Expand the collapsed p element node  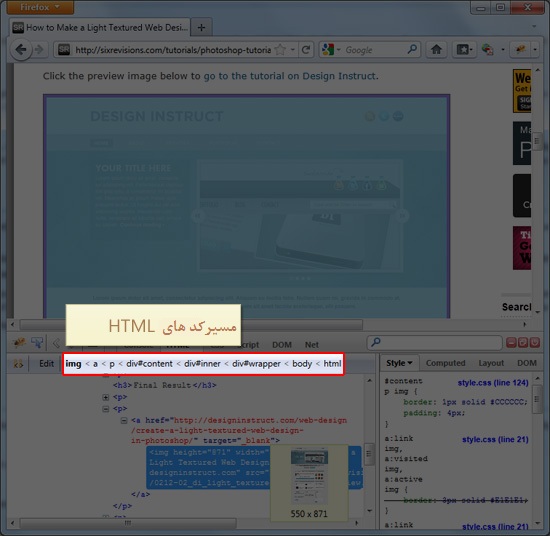point(106,397)
